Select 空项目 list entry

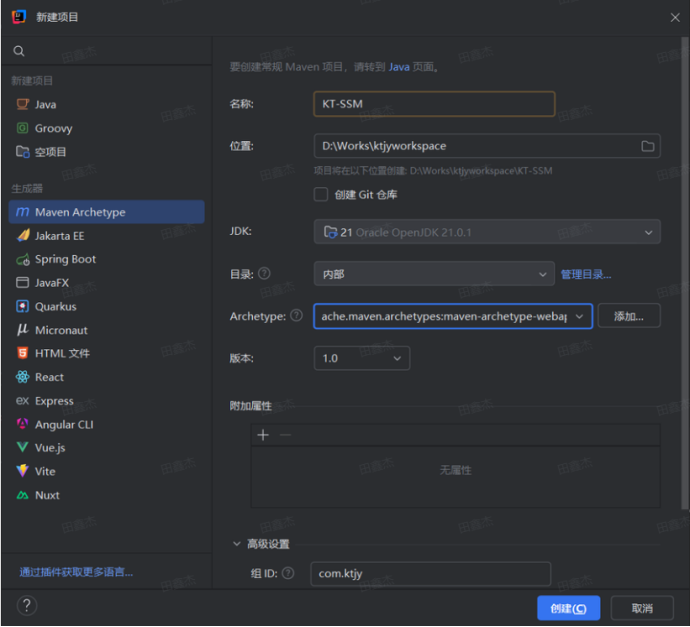click(106, 152)
